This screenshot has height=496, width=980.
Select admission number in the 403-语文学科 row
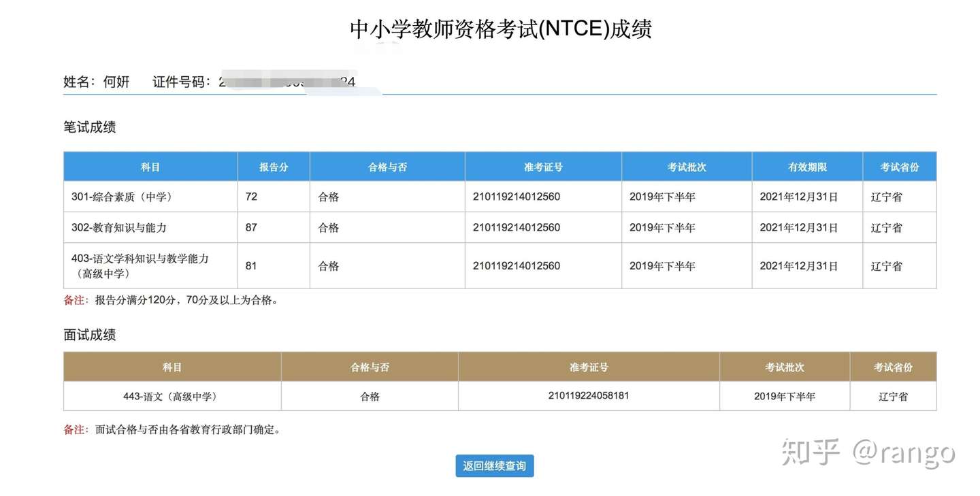tap(517, 266)
